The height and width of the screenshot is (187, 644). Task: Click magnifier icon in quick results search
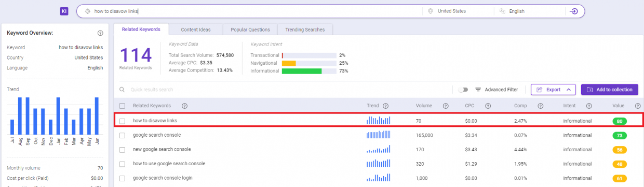(122, 90)
